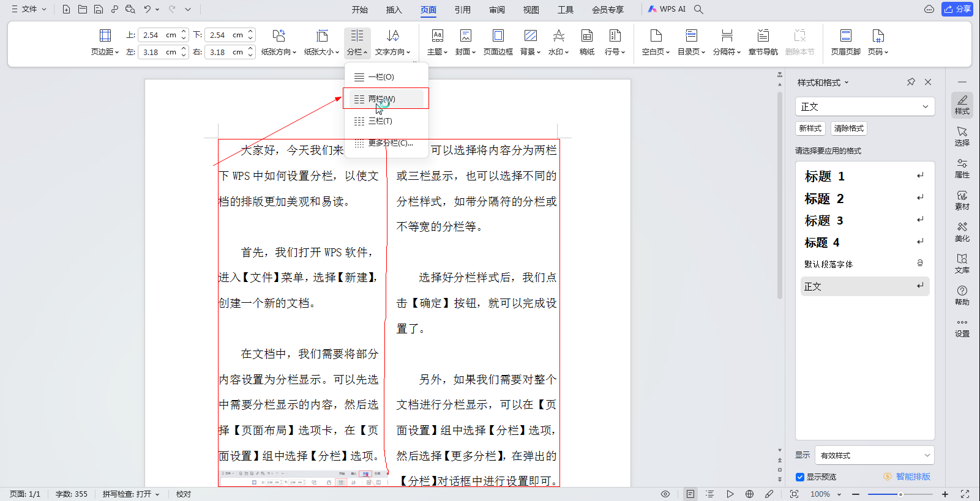Image resolution: width=980 pixels, height=501 pixels.
Task: Switch to web layout globe view
Action: pyautogui.click(x=749, y=494)
